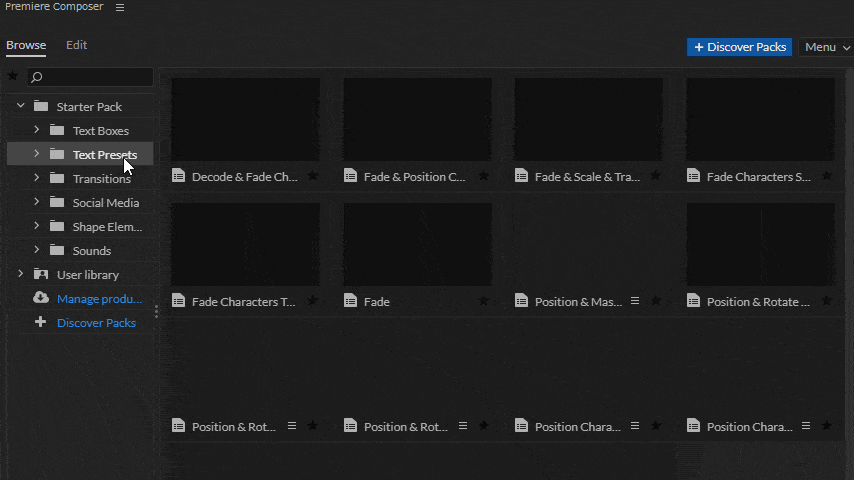Image resolution: width=854 pixels, height=480 pixels.
Task: Expand the Text Boxes folder
Action: pyautogui.click(x=36, y=130)
